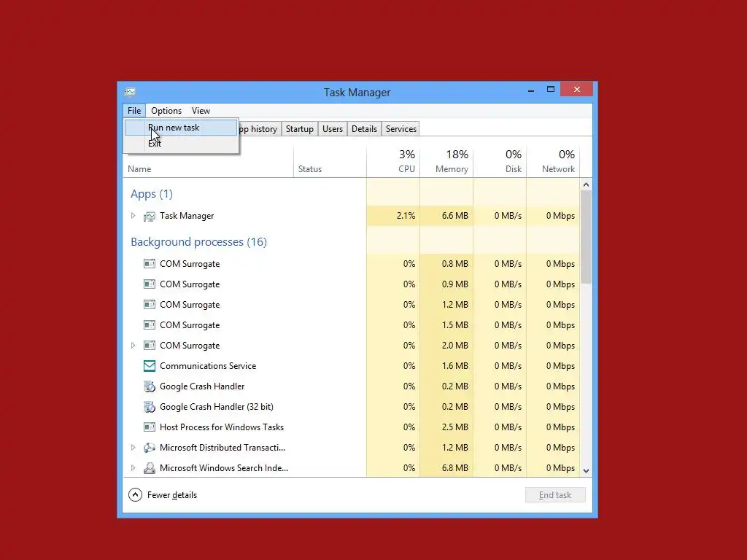Image resolution: width=747 pixels, height=560 pixels.
Task: Select the Task Manager process name
Action: coord(187,216)
